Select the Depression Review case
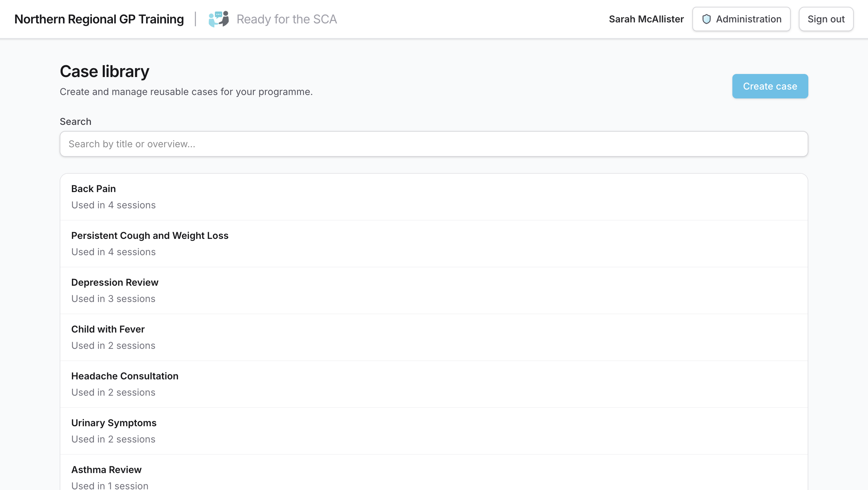868x490 pixels. [115, 282]
